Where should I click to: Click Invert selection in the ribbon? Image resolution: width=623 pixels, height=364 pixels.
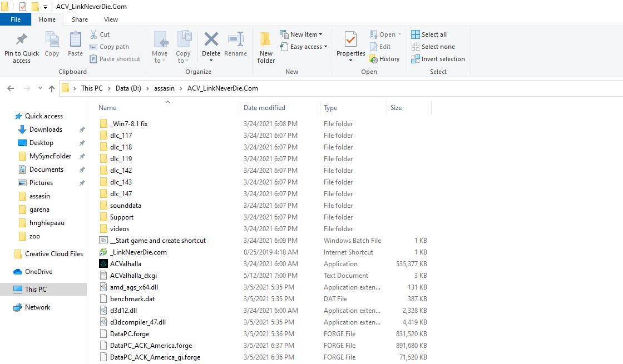click(438, 59)
